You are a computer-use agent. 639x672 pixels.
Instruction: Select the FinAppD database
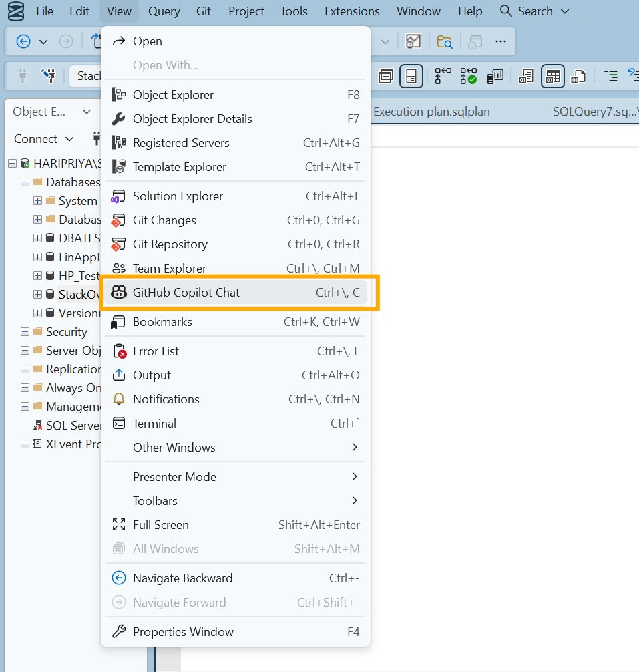(x=79, y=257)
